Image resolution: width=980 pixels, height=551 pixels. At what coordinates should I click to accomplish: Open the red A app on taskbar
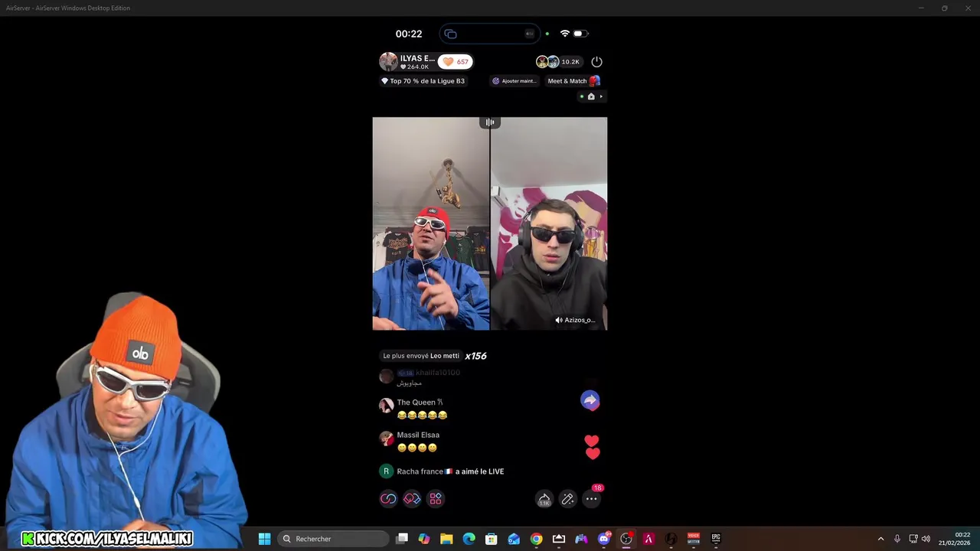click(x=648, y=539)
